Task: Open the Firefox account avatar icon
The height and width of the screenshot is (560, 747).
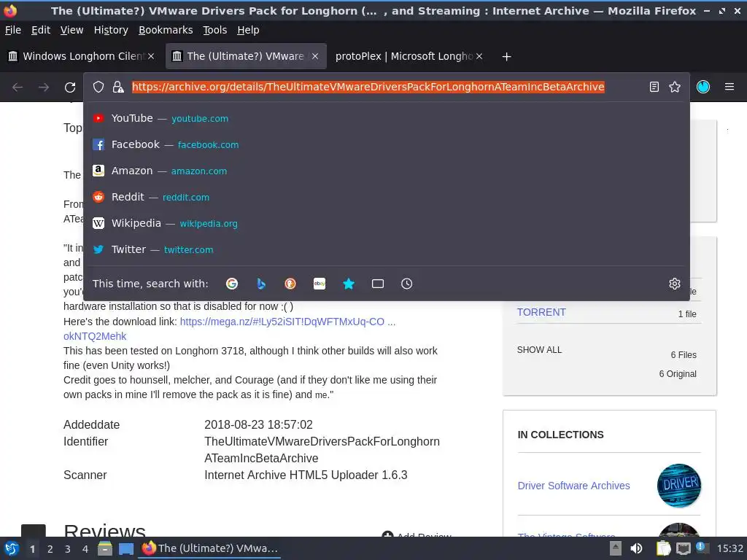Action: (703, 87)
